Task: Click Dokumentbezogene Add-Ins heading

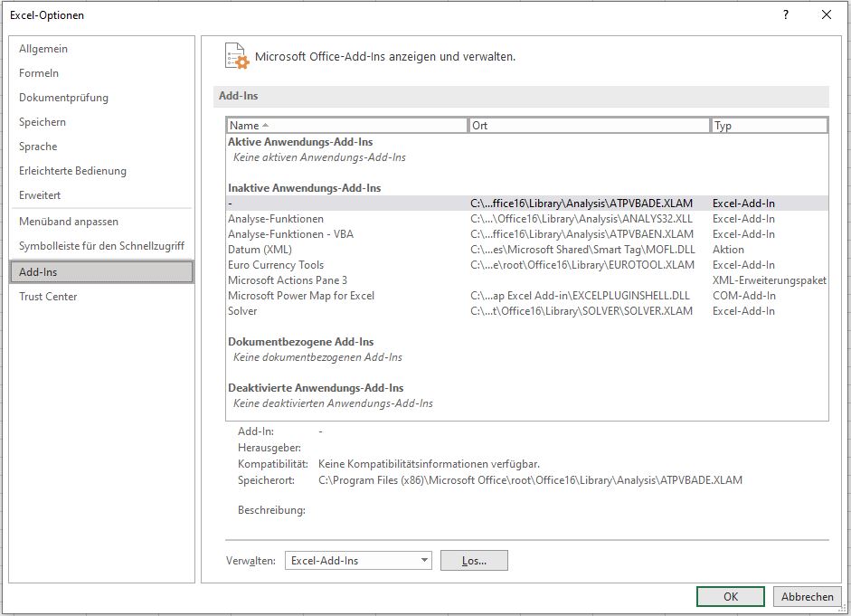Action: pyautogui.click(x=300, y=342)
